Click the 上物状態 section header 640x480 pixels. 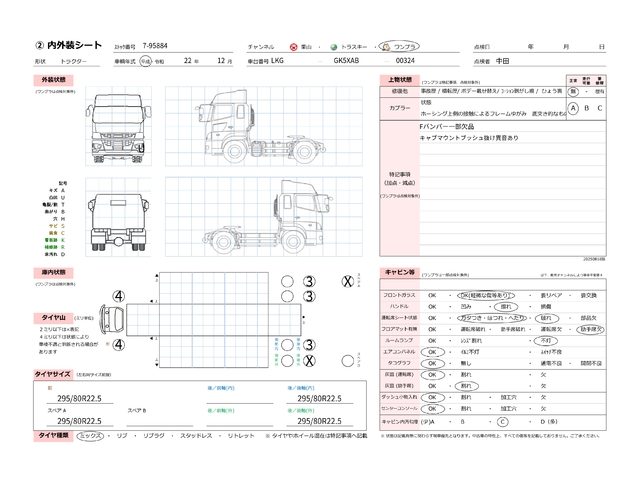pos(398,77)
